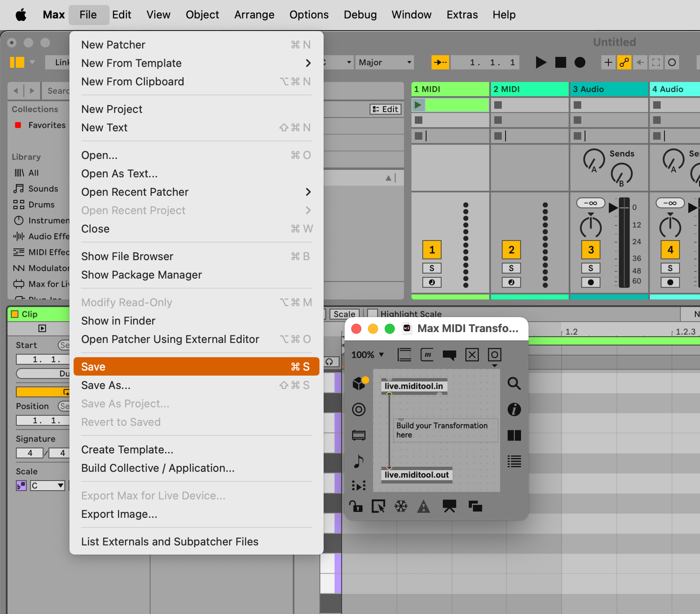Click the Live transport Play button
The image size is (700, 614).
coord(540,62)
